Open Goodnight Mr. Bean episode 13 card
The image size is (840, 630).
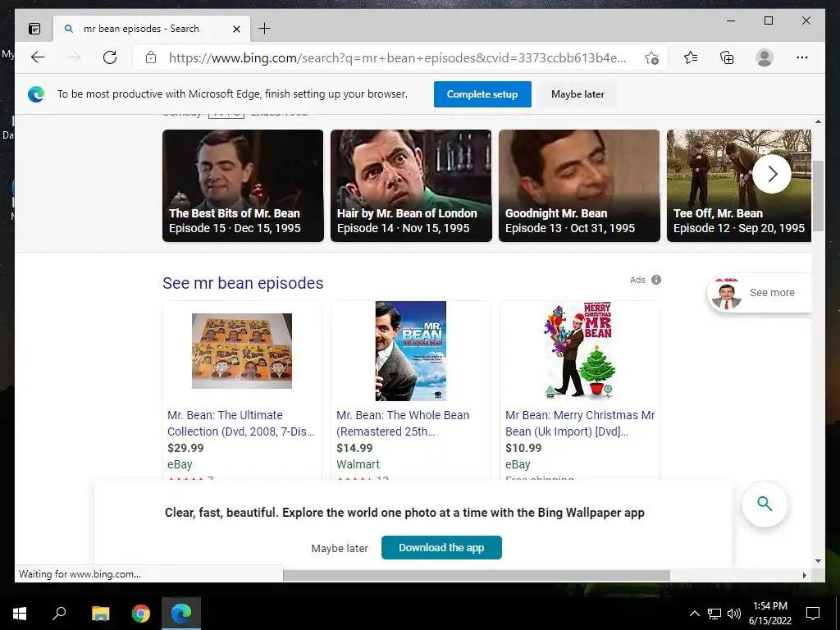point(579,185)
